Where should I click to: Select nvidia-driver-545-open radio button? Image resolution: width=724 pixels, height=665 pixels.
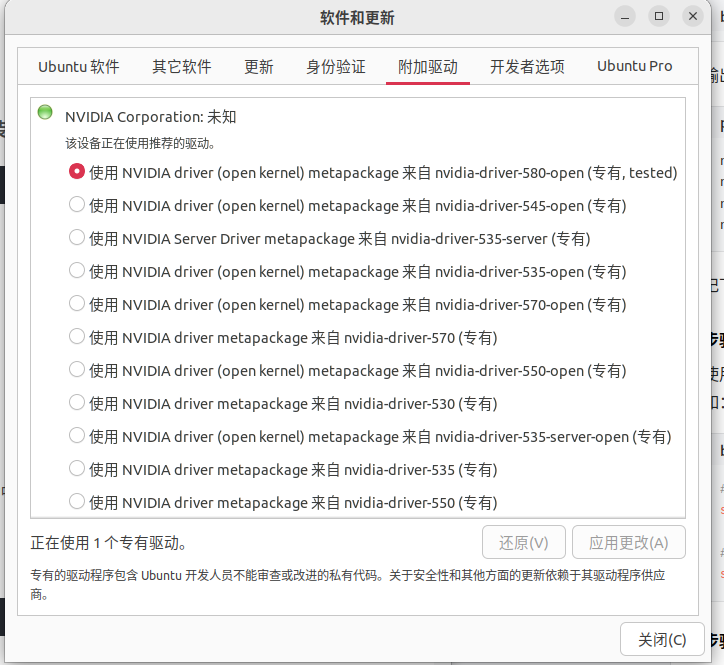(x=77, y=205)
